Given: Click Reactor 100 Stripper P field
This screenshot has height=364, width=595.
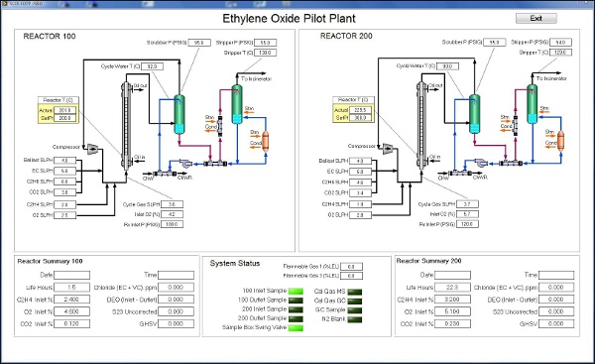Looking at the screenshot, I should (265, 43).
